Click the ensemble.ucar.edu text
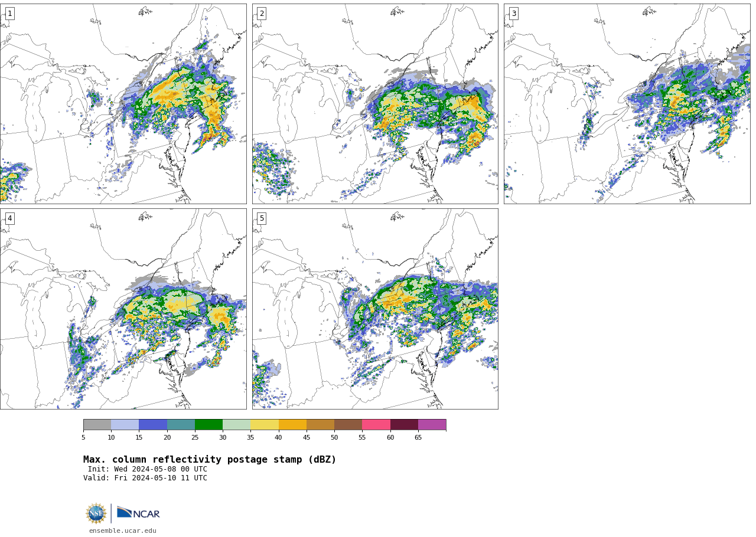 pos(123,531)
